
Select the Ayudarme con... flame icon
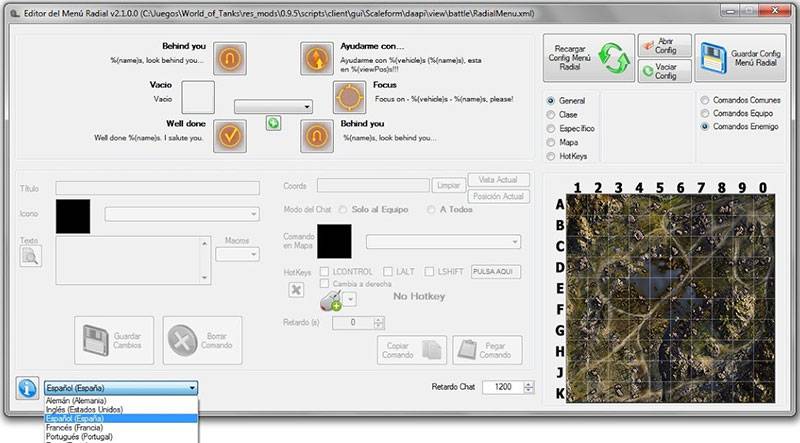(317, 58)
